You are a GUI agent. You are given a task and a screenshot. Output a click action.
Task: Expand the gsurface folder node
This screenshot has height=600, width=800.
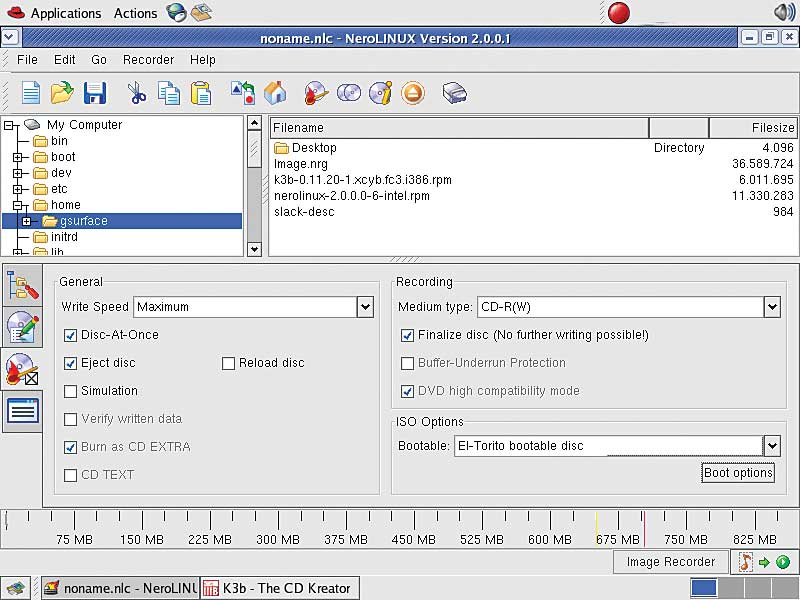pyautogui.click(x=27, y=221)
